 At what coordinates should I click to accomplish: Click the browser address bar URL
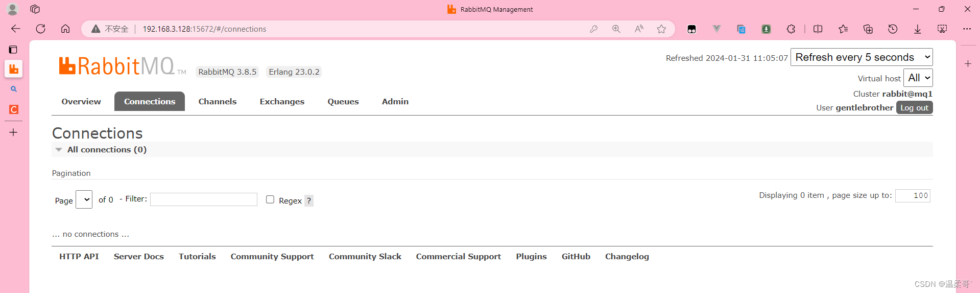204,29
